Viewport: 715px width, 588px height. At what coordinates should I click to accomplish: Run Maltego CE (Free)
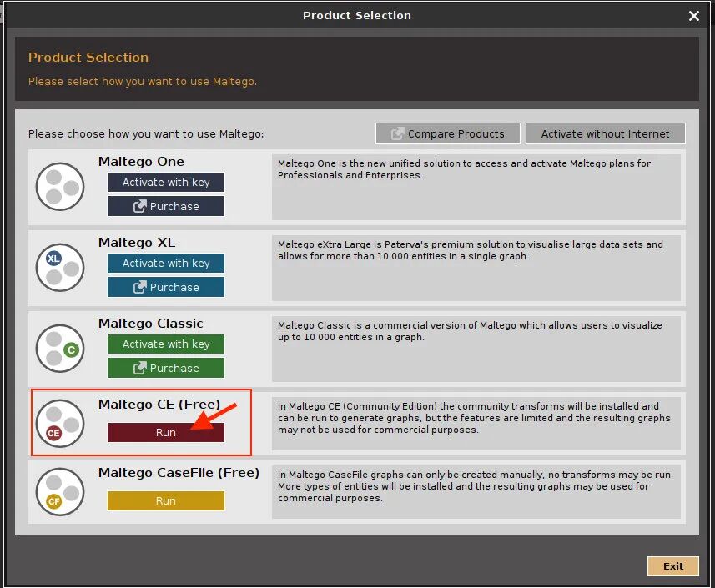pos(166,433)
